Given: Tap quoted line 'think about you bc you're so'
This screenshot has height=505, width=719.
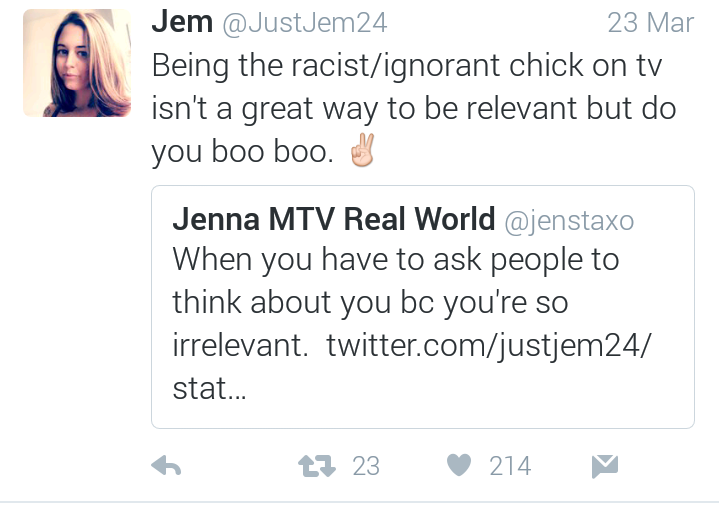Looking at the screenshot, I should pyautogui.click(x=371, y=303).
